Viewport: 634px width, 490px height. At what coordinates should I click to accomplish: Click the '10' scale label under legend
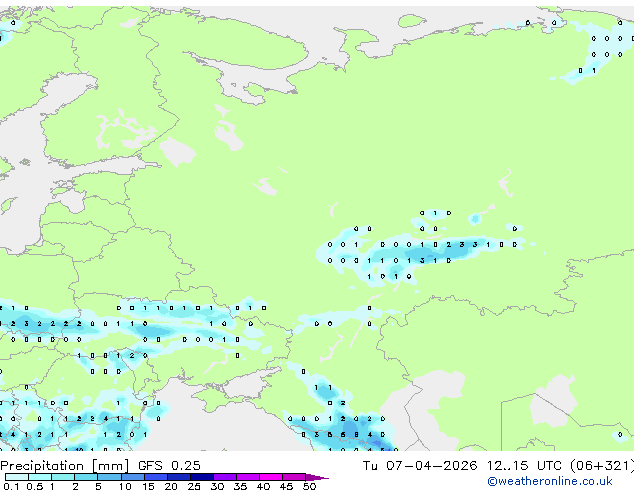coord(125,486)
